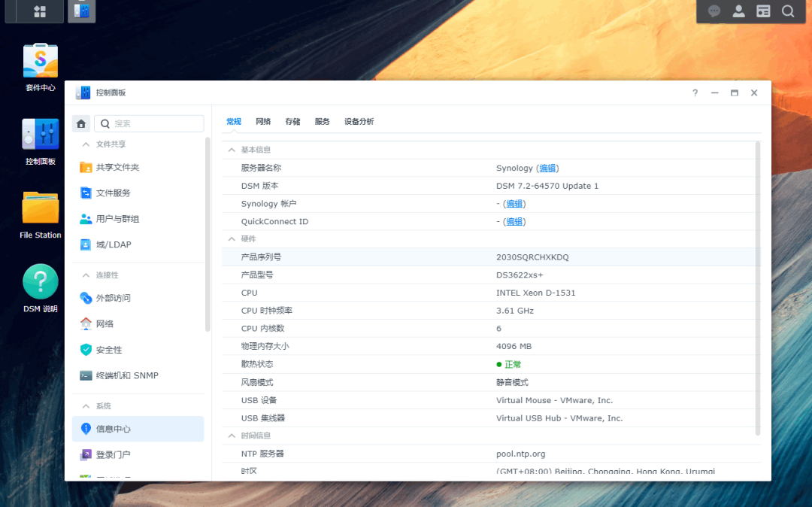Open 控制面板 desktop icon
Image resolution: width=812 pixels, height=507 pixels.
click(x=41, y=141)
